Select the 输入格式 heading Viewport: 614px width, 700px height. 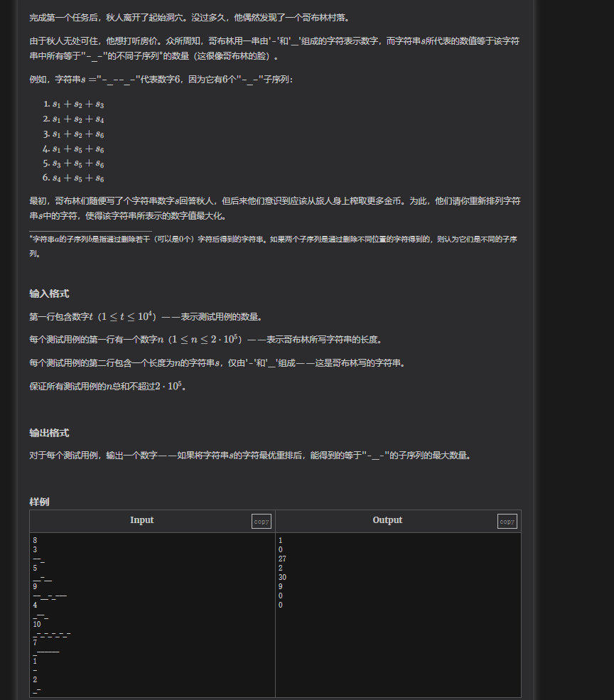49,294
